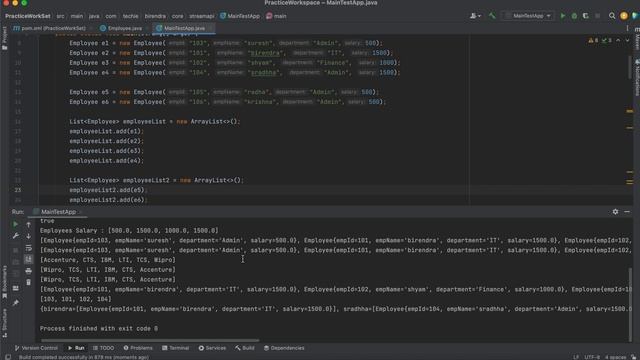The width and height of the screenshot is (640, 360).
Task: Open the Version Control tool window
Action: click(36, 348)
